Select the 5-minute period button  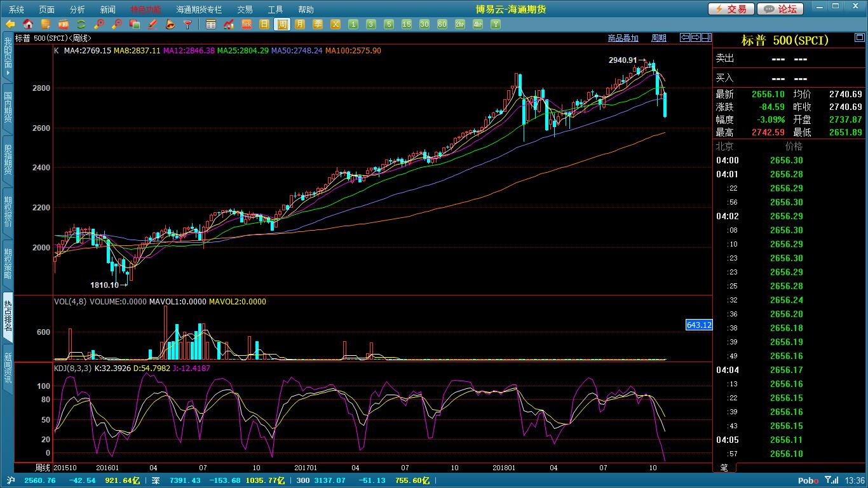point(389,24)
